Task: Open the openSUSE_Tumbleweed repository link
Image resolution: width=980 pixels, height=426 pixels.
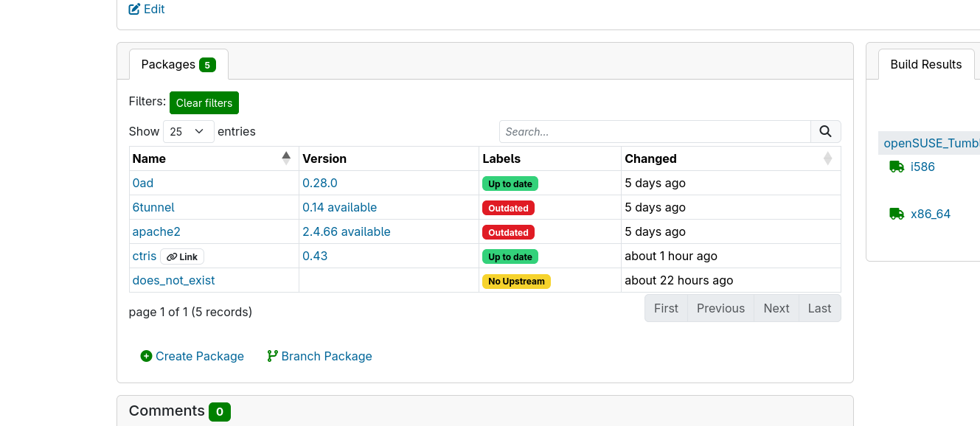Action: 931,143
